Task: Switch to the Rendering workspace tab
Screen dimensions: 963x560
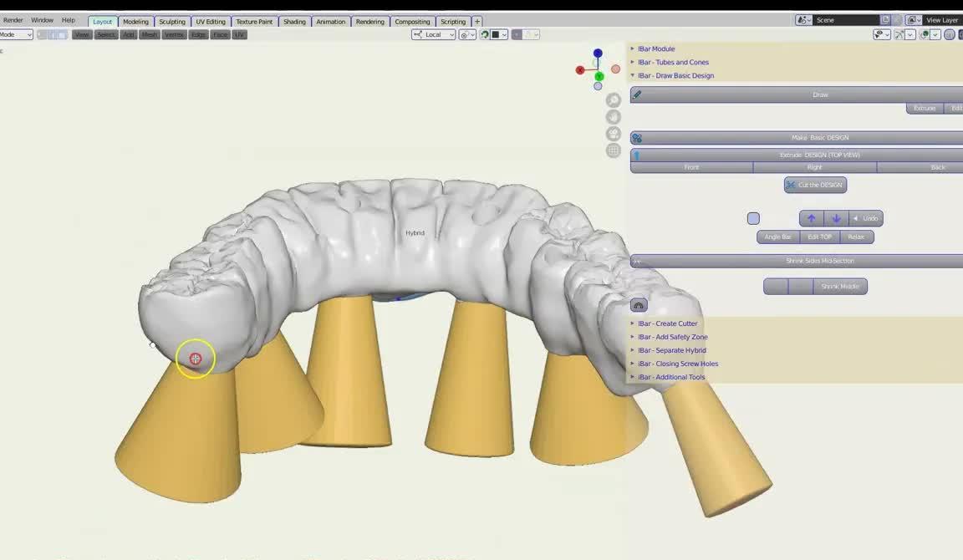Action: [x=369, y=22]
